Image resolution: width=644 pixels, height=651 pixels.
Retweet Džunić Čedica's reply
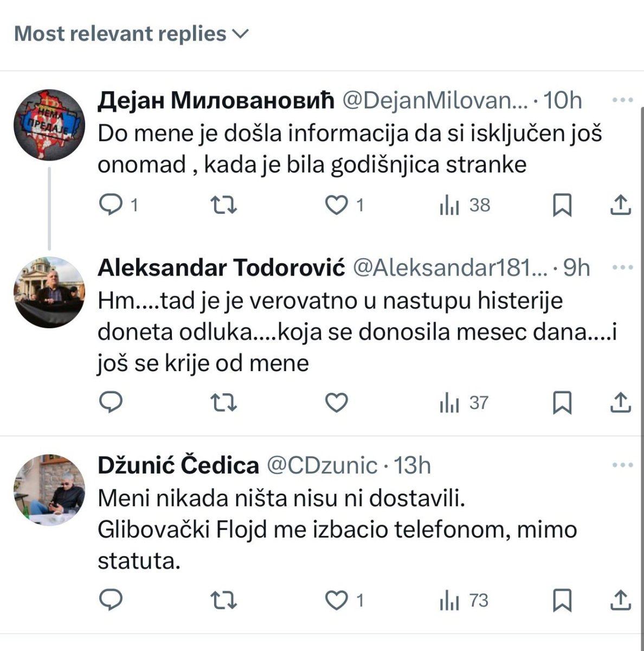click(x=223, y=600)
